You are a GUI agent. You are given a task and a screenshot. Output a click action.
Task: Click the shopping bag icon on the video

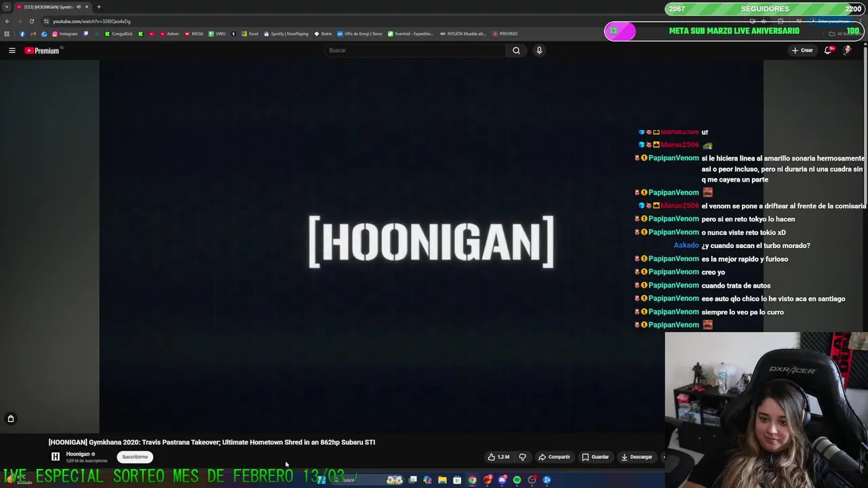[x=11, y=418]
